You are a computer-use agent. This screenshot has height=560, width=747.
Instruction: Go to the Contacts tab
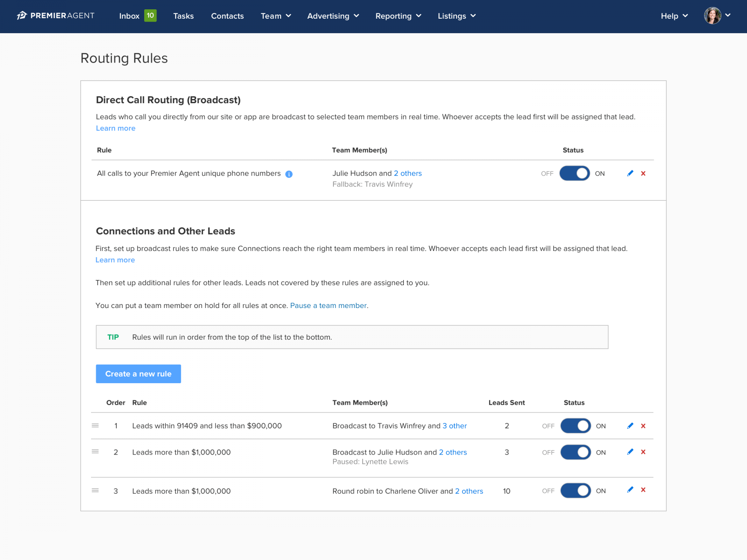click(227, 16)
